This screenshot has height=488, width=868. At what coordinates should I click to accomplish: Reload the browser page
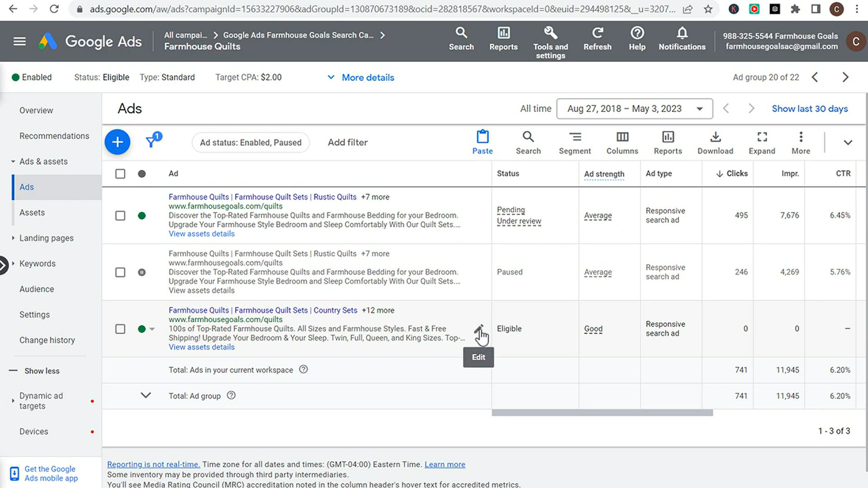pos(54,9)
